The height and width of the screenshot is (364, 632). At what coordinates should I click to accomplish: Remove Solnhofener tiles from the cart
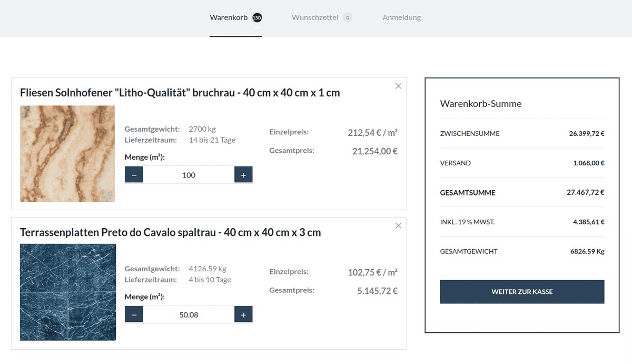(x=398, y=86)
